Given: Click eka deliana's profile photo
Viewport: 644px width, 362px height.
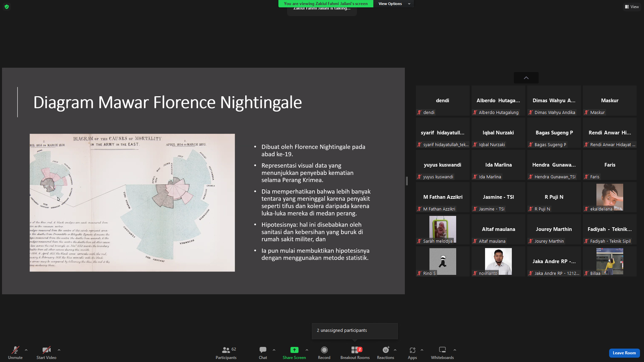Looking at the screenshot, I should coord(610,197).
